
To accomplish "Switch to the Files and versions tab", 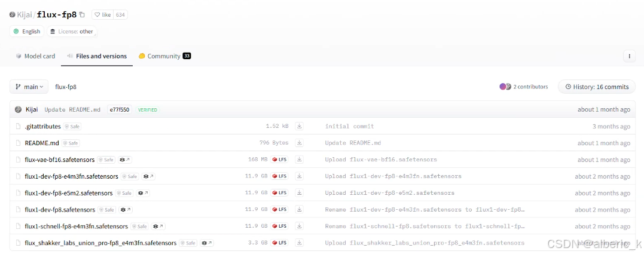I will coord(97,56).
